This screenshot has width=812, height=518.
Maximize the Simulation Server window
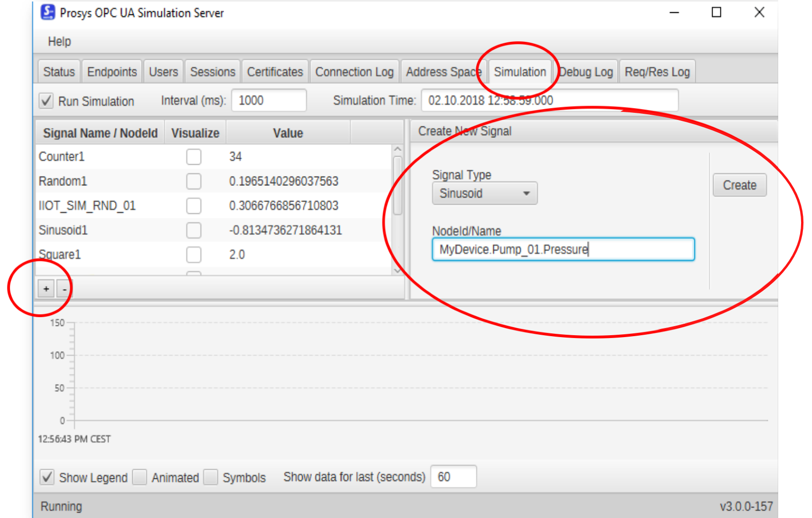[x=716, y=12]
